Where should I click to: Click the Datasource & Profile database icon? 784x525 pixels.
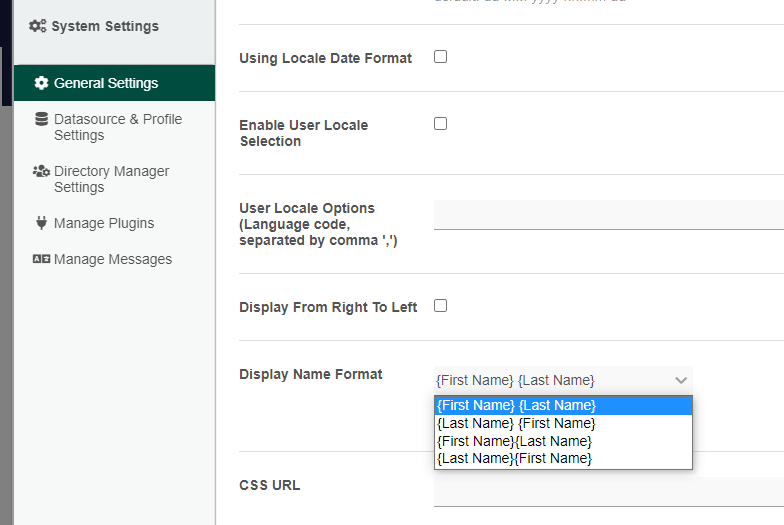tap(41, 119)
